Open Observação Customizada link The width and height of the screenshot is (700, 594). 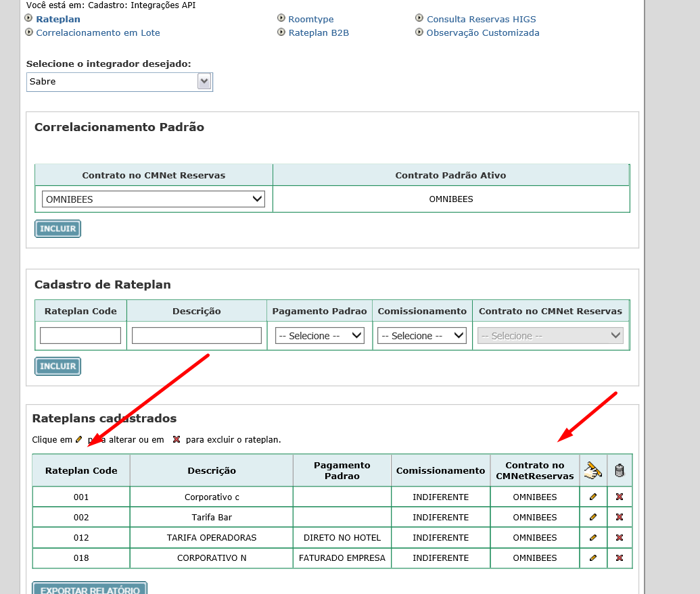[483, 32]
